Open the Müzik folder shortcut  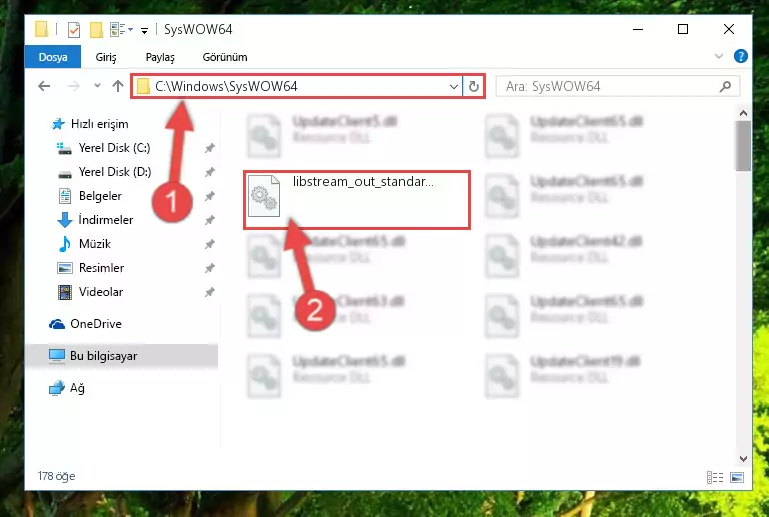click(x=95, y=244)
